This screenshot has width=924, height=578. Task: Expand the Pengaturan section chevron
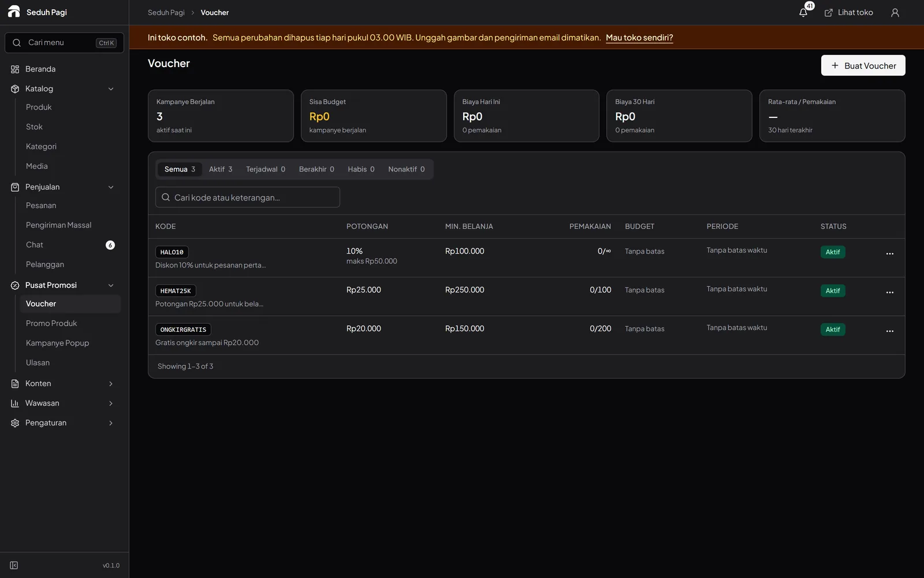point(111,423)
